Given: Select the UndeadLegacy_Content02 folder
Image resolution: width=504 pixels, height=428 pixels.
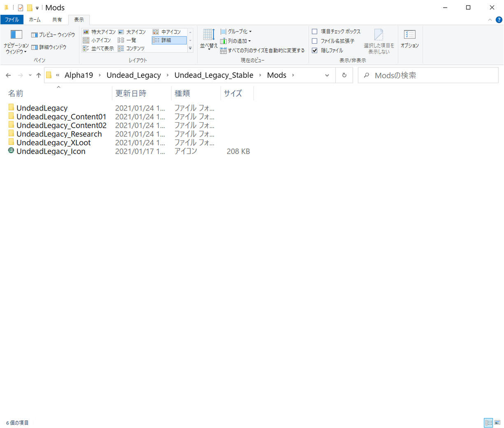Looking at the screenshot, I should pyautogui.click(x=61, y=125).
